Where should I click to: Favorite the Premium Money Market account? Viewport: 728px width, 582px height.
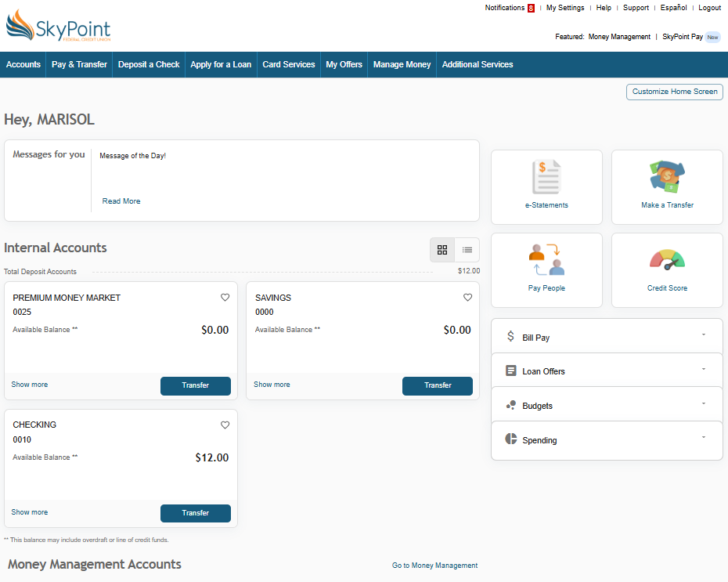pos(225,298)
